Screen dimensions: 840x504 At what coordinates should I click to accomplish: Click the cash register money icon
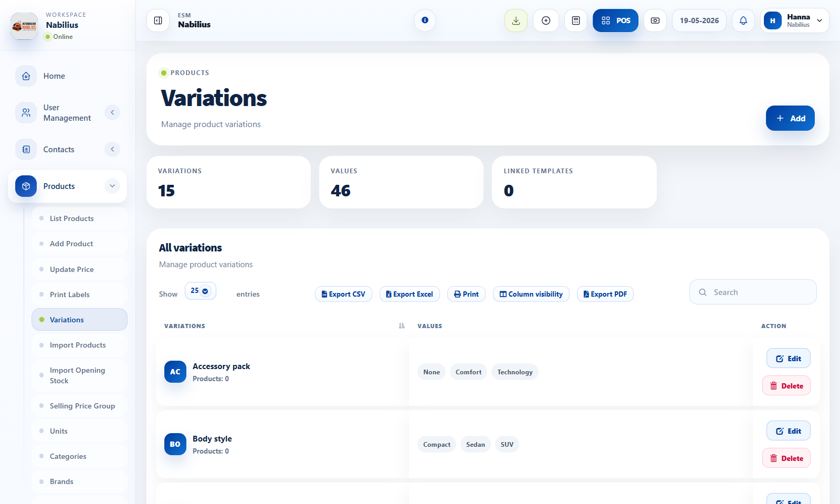click(655, 20)
